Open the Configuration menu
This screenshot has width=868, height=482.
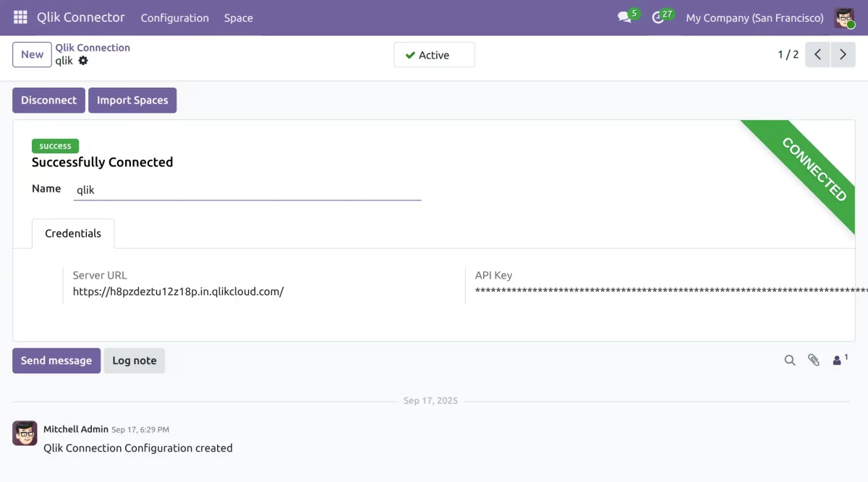pos(175,18)
